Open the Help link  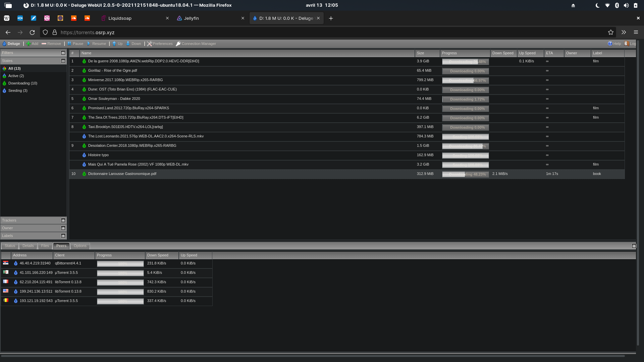614,44
